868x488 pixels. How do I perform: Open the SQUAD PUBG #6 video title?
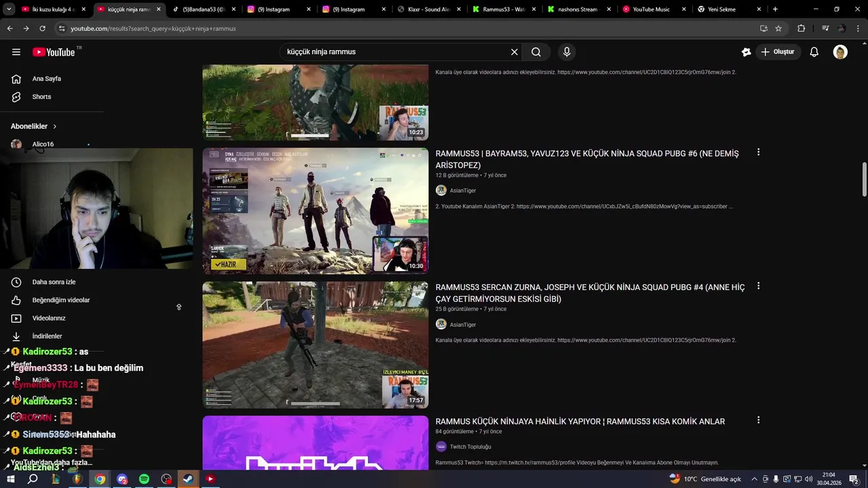click(587, 159)
